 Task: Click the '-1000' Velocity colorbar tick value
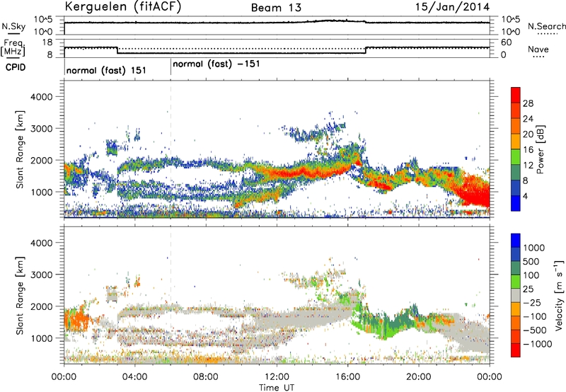pyautogui.click(x=537, y=344)
